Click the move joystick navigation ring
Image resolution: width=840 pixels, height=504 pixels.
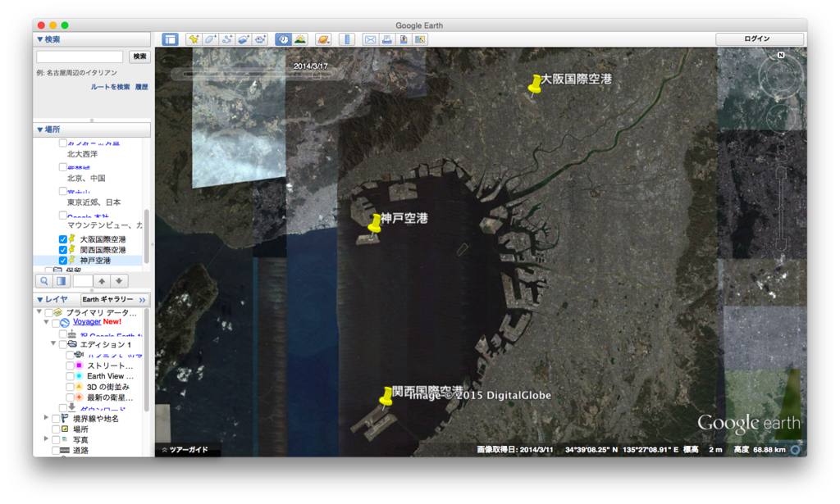pos(781,118)
